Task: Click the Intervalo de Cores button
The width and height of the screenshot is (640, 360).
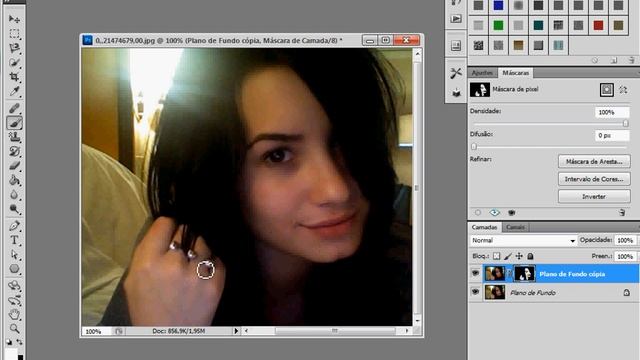Action: click(594, 179)
